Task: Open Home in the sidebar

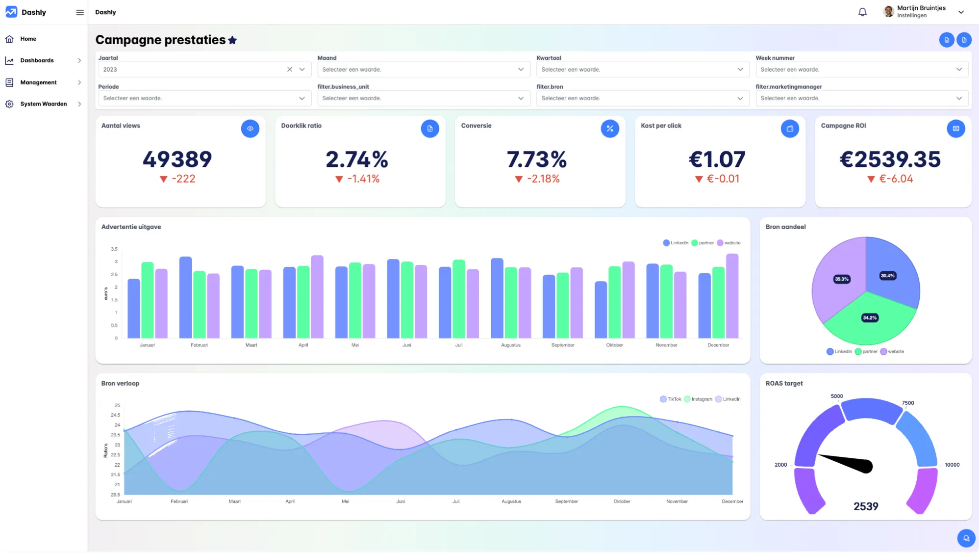Action: point(28,39)
